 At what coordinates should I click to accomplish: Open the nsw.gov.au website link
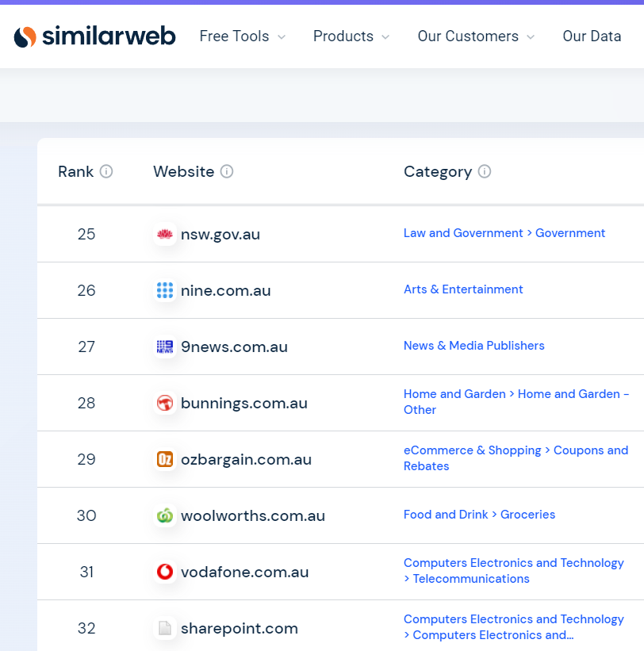tap(220, 235)
